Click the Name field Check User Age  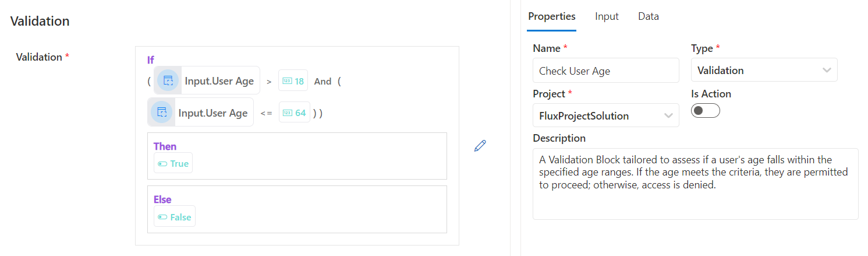tap(605, 71)
